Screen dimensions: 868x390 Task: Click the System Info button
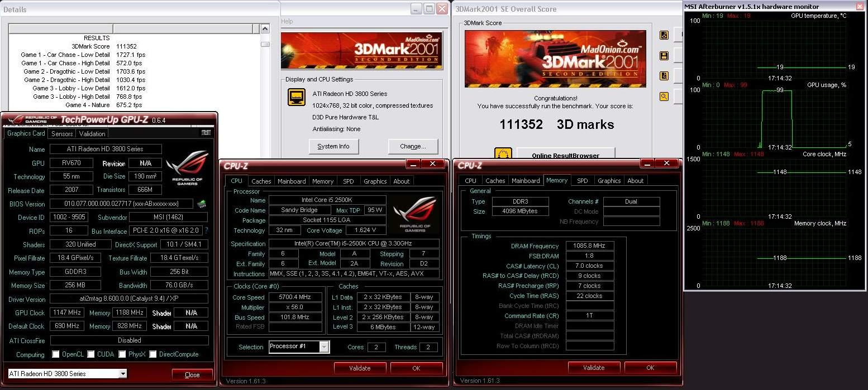(x=333, y=146)
